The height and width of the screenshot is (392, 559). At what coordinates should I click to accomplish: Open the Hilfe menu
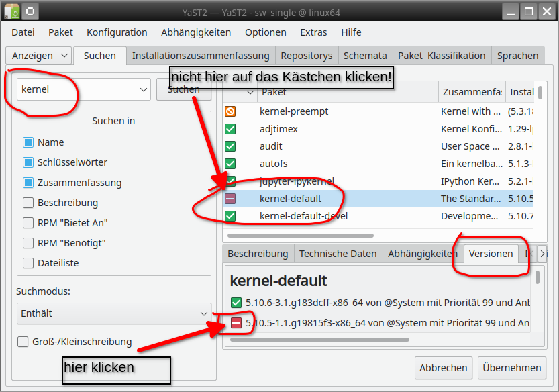pos(351,32)
